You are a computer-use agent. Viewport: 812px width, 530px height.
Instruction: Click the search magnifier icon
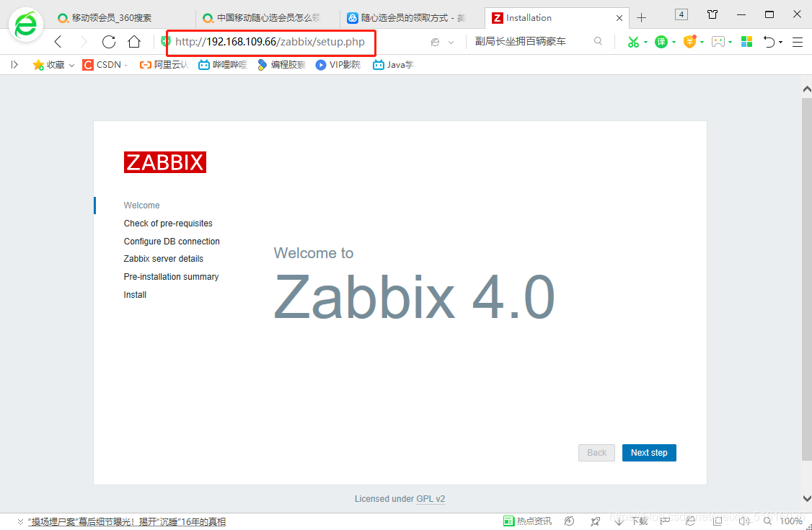[598, 41]
